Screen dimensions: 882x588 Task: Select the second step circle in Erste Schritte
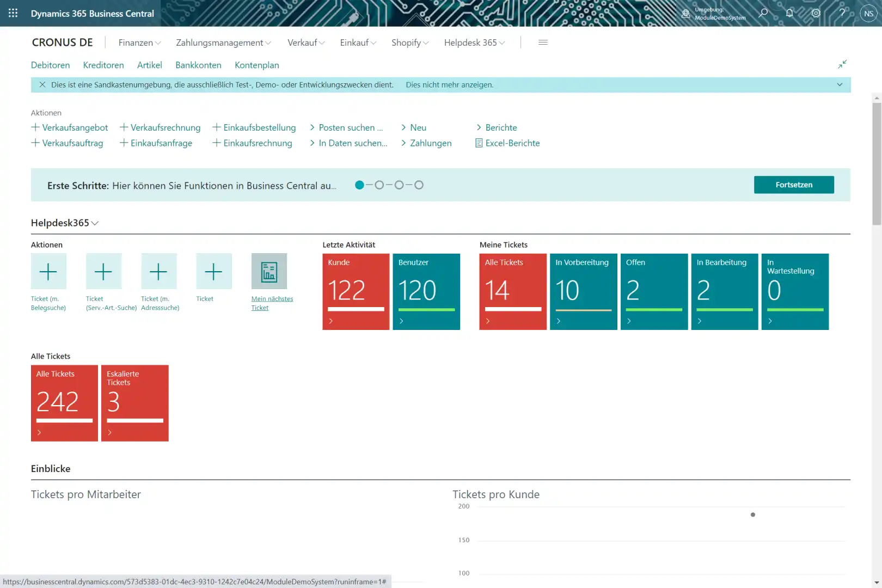(379, 185)
